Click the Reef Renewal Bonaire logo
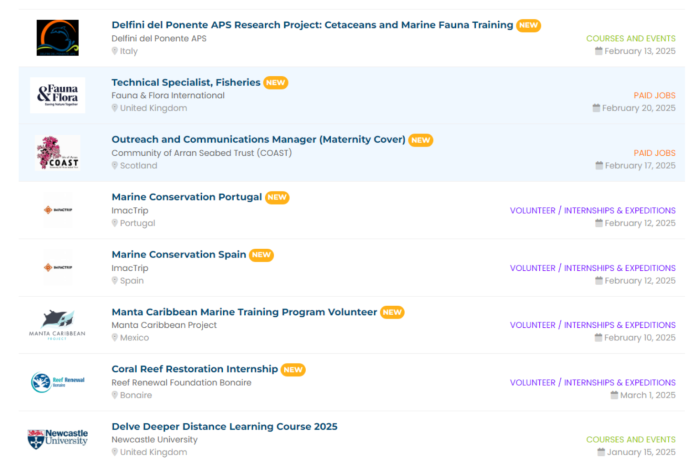The width and height of the screenshot is (700, 467). tap(58, 383)
